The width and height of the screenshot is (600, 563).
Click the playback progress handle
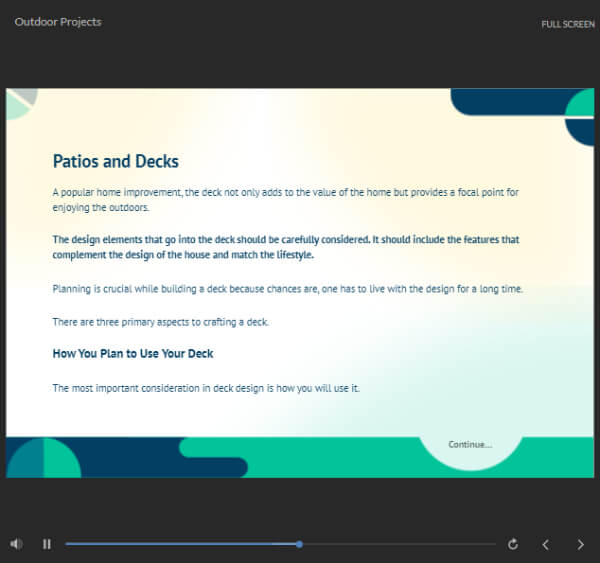point(299,544)
